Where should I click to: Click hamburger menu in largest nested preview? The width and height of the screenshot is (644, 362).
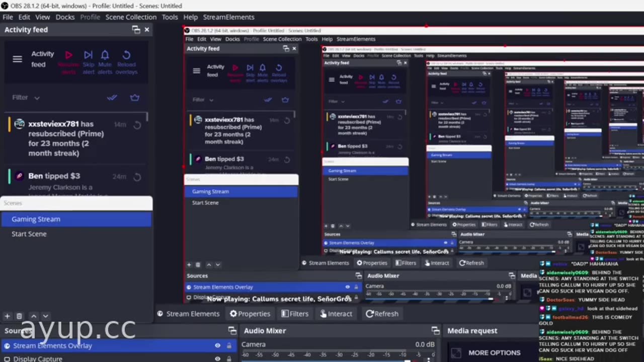click(x=197, y=70)
